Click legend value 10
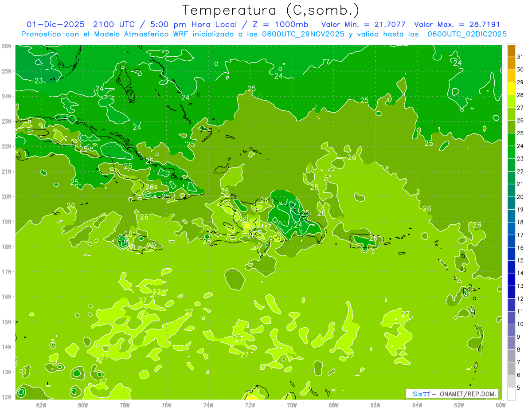 point(520,324)
